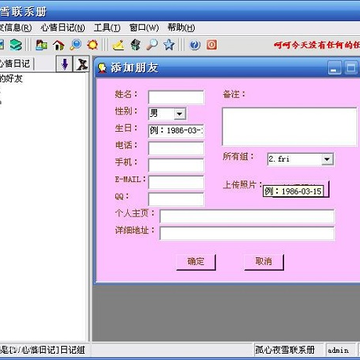
Task: Minimize the 添加朋友 child window
Action: 334,68
